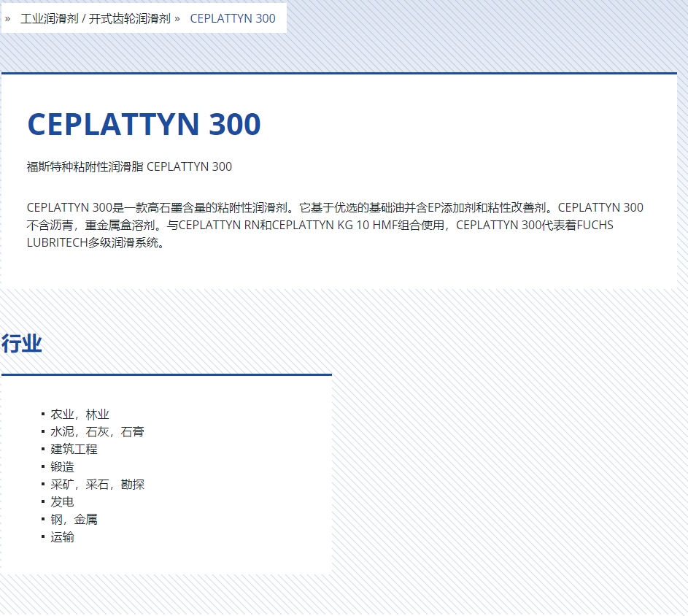688x616 pixels.
Task: Click the subtitle 福斯特种粘附性润滑脂 CEPLATTYN 300
Action: [129, 167]
